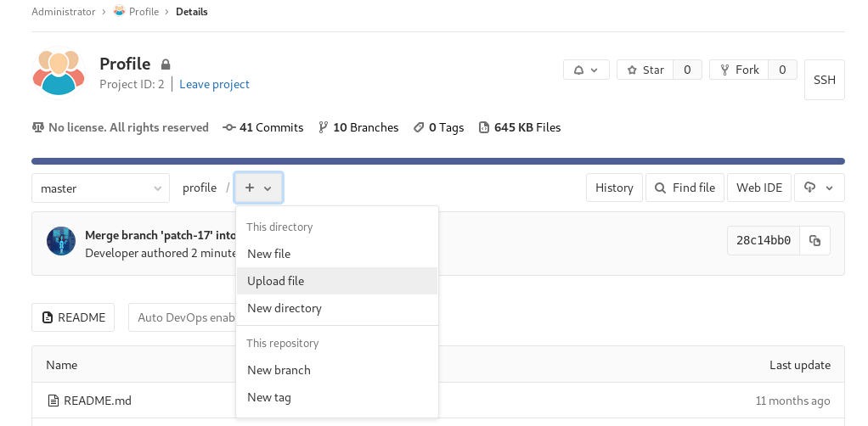This screenshot has height=426, width=868.
Task: Open the README.md file
Action: tap(97, 401)
